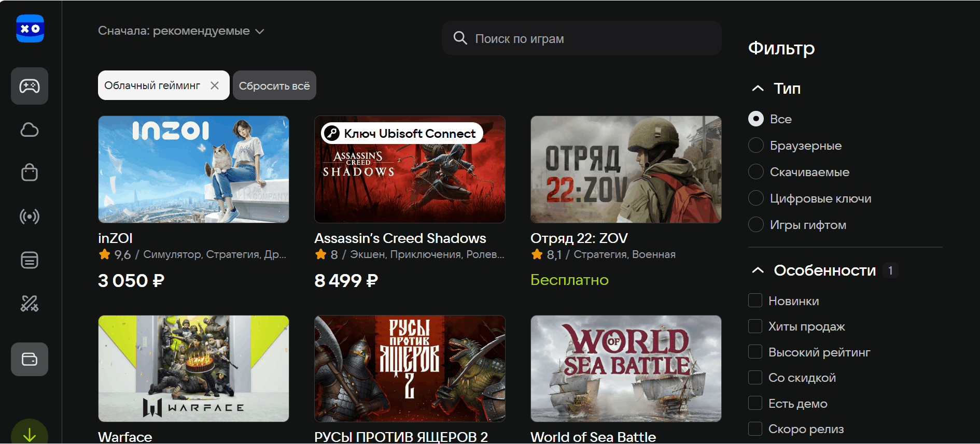Check the Высокий рейтинг checkbox
The height and width of the screenshot is (444, 980).
click(755, 352)
